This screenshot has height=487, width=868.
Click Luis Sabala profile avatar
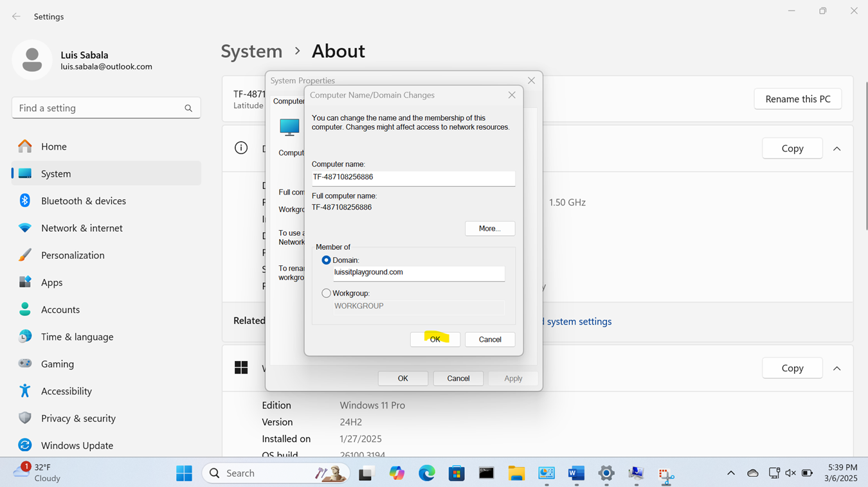tap(32, 60)
